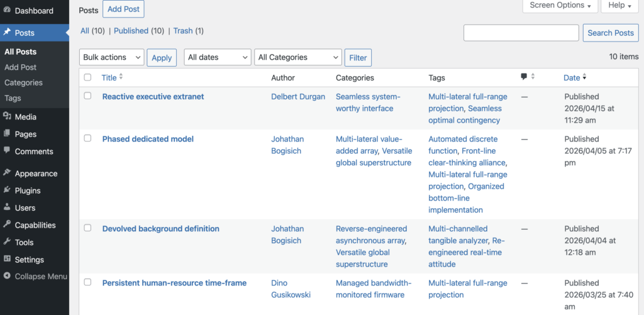The height and width of the screenshot is (315, 644).
Task: Click the Media library icon
Action: click(6, 117)
